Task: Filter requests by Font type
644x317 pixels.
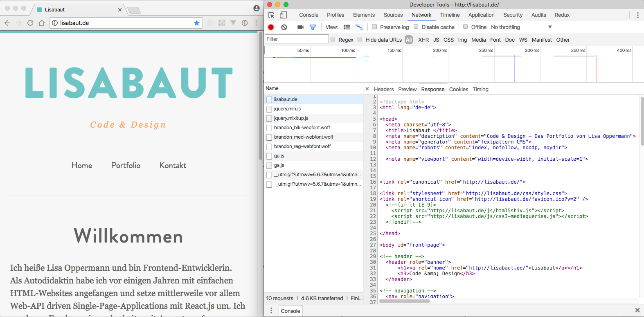Action: pos(495,40)
